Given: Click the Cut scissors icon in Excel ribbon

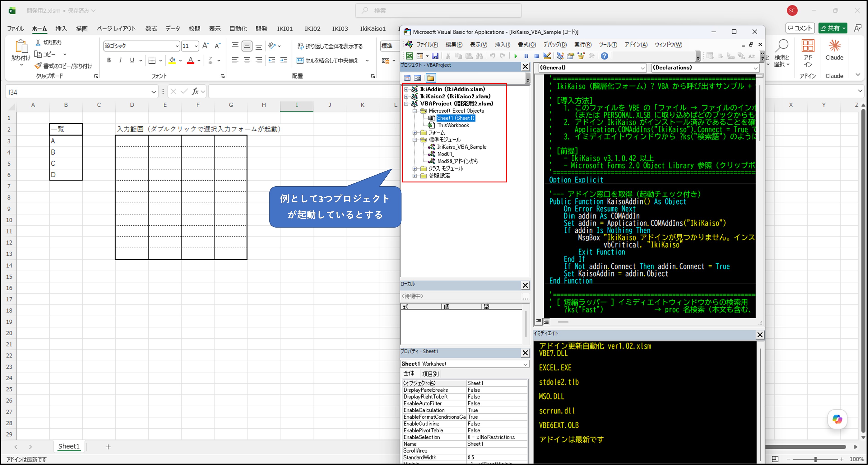Looking at the screenshot, I should coord(38,43).
